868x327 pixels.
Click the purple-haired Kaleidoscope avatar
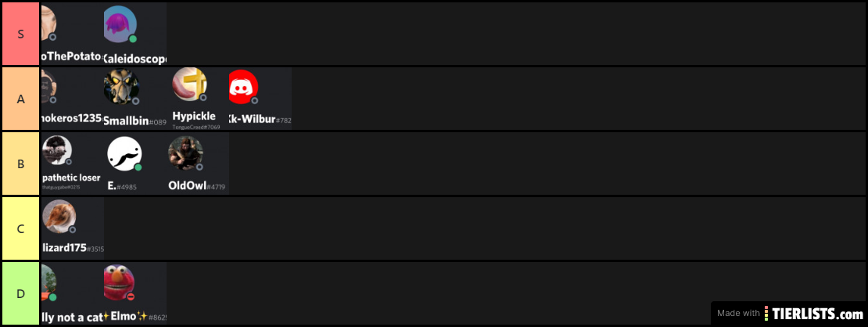120,23
